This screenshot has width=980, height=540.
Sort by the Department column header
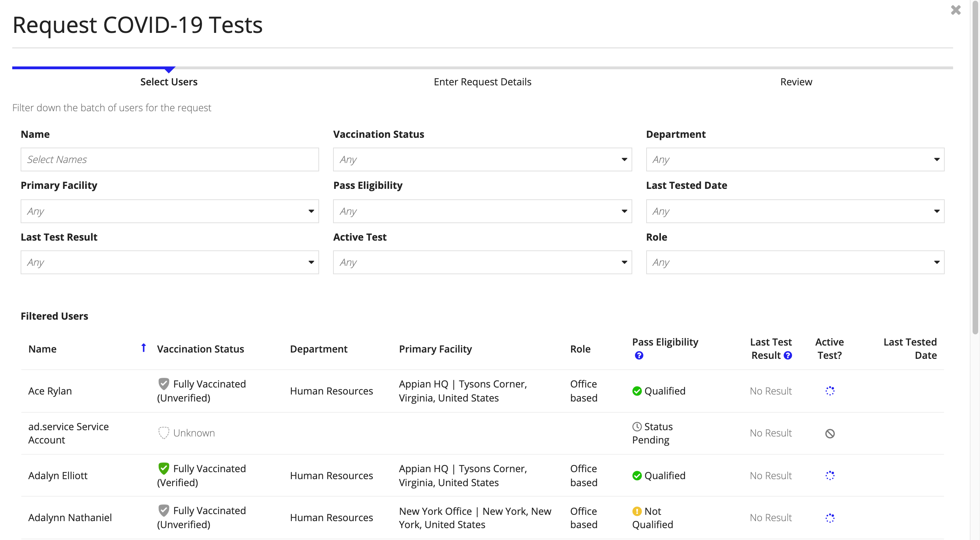(x=318, y=349)
